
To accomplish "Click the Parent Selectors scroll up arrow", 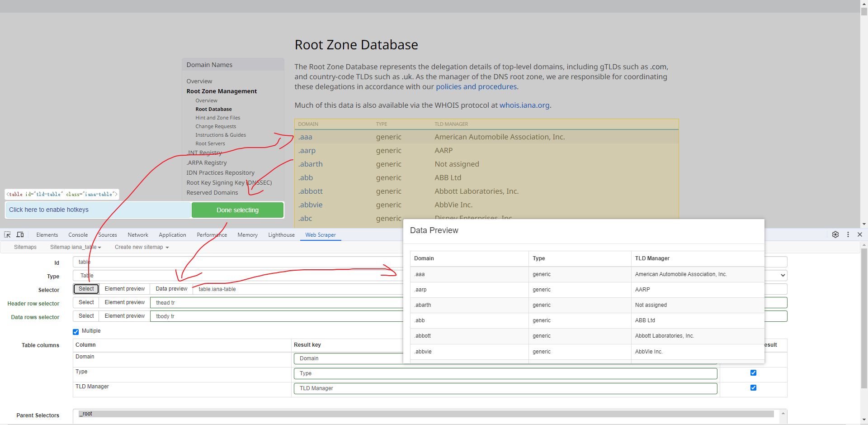I will point(783,414).
